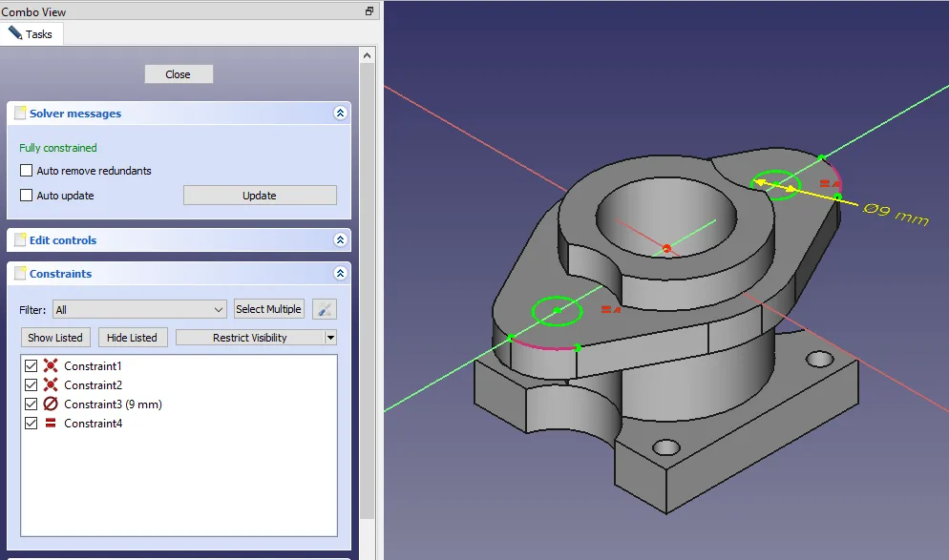
Task: Switch to the Tasks tab
Action: 32,34
